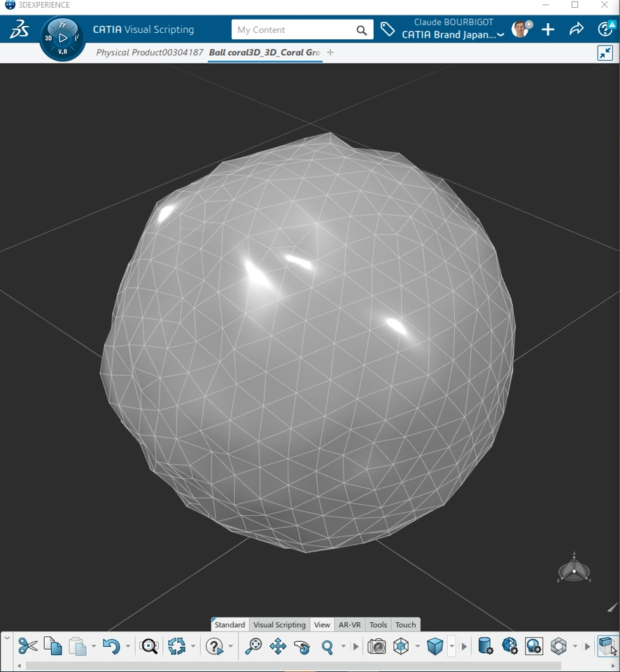Expand the section arrow after cube dropdown
This screenshot has height=672, width=620.
464,646
